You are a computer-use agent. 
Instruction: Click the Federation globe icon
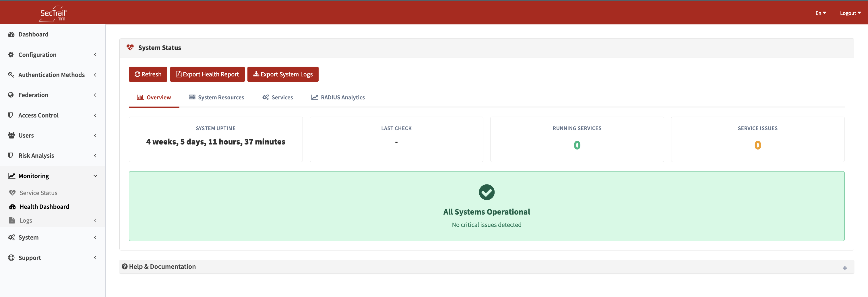[11, 95]
